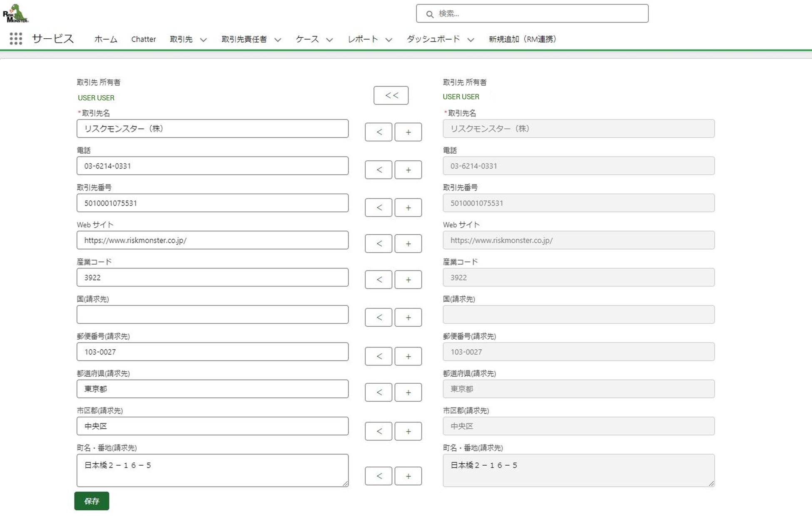The image size is (812, 519).
Task: Open the left USER USER owner link
Action: (96, 98)
